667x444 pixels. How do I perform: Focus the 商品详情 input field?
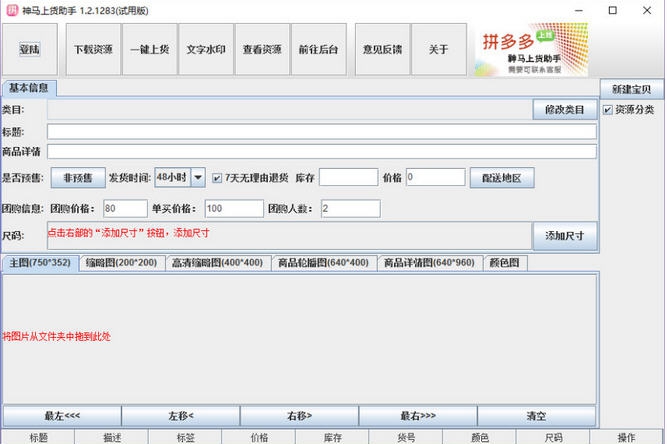pyautogui.click(x=322, y=151)
